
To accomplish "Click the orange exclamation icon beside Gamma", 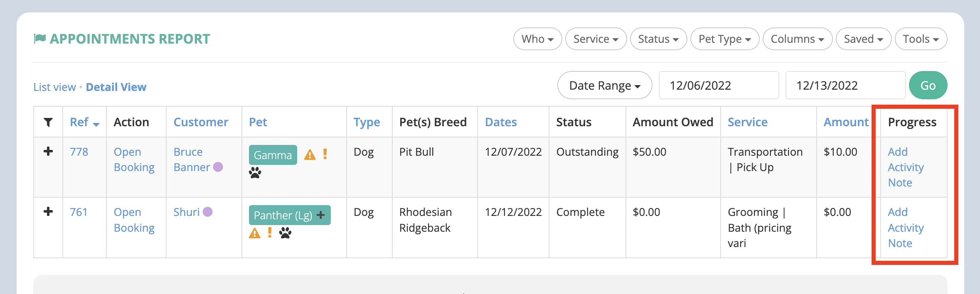I will 325,154.
